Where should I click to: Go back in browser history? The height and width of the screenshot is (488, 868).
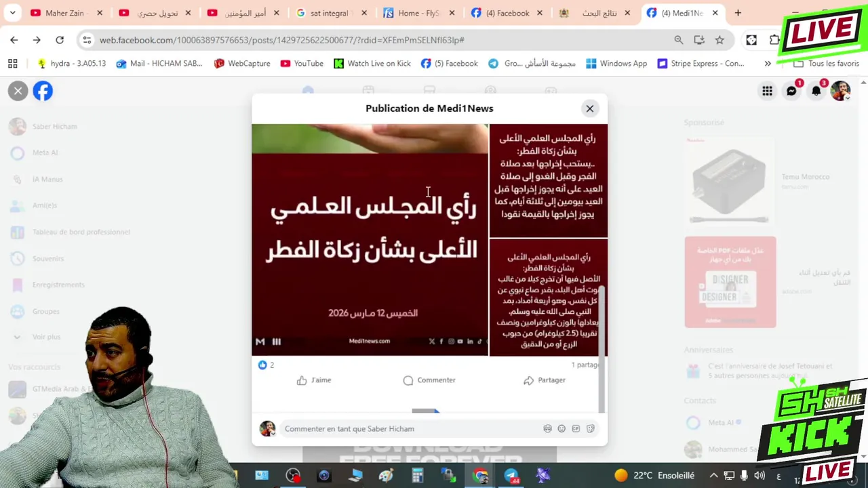[x=14, y=40]
